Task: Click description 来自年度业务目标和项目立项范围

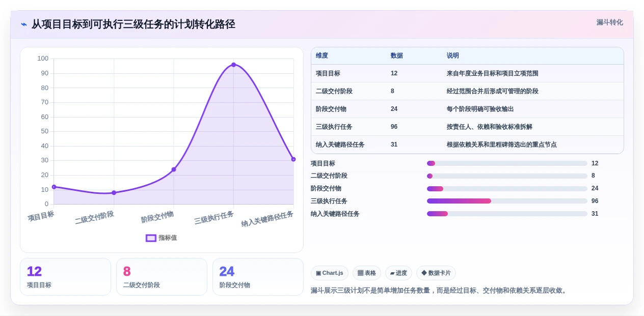Action: 493,73
